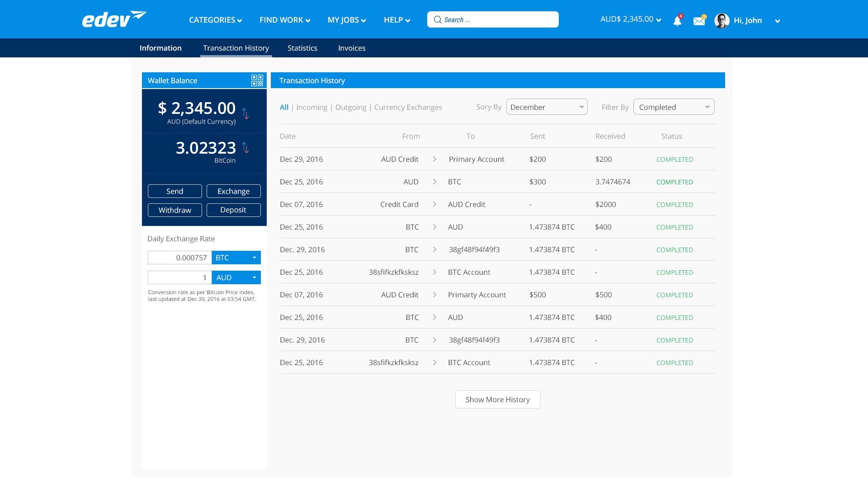The height and width of the screenshot is (488, 868).
Task: Switch to the Statistics tab
Action: 302,48
